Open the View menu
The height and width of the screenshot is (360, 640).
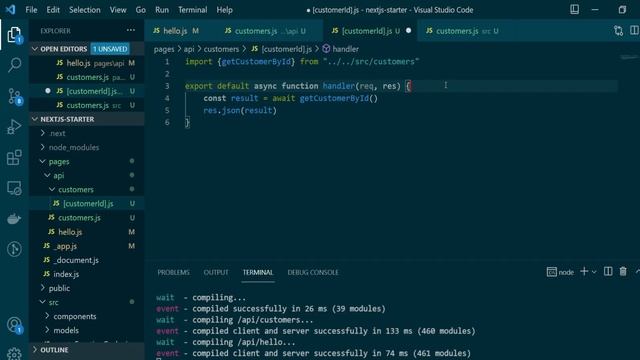click(118, 10)
